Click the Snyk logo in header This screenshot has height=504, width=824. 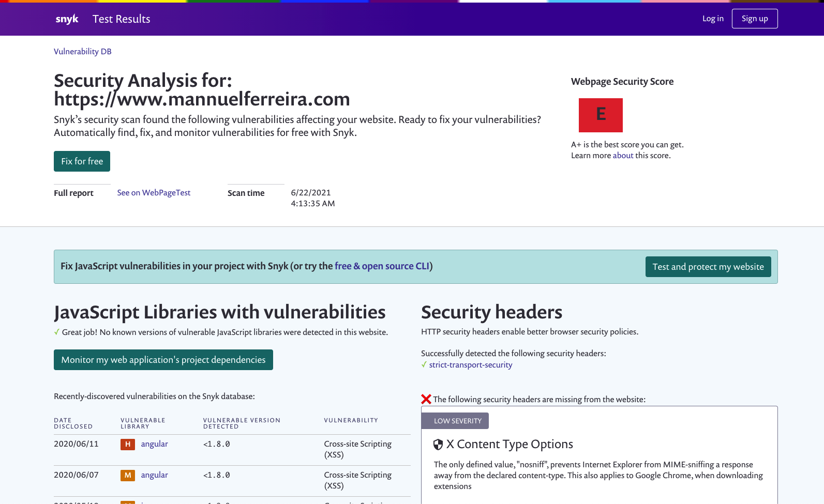click(x=67, y=19)
